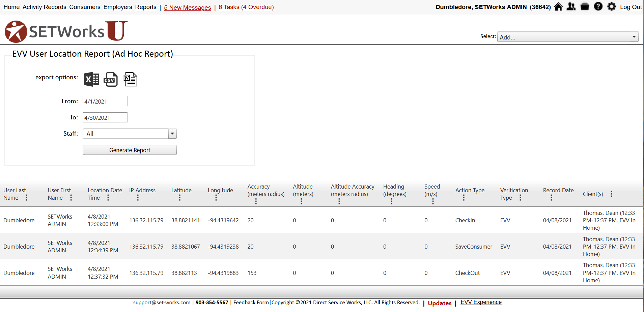Select the CheckOut action cell
This screenshot has width=644, height=312.
pos(468,273)
